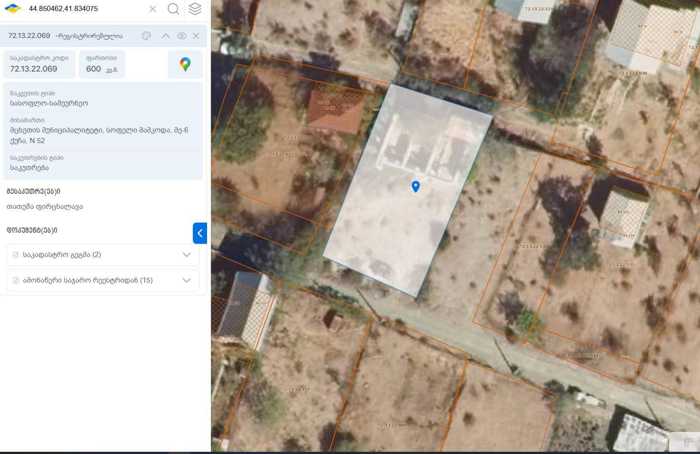Image resolution: width=700 pixels, height=454 pixels.
Task: Open parcel location in Google Maps
Action: click(185, 64)
